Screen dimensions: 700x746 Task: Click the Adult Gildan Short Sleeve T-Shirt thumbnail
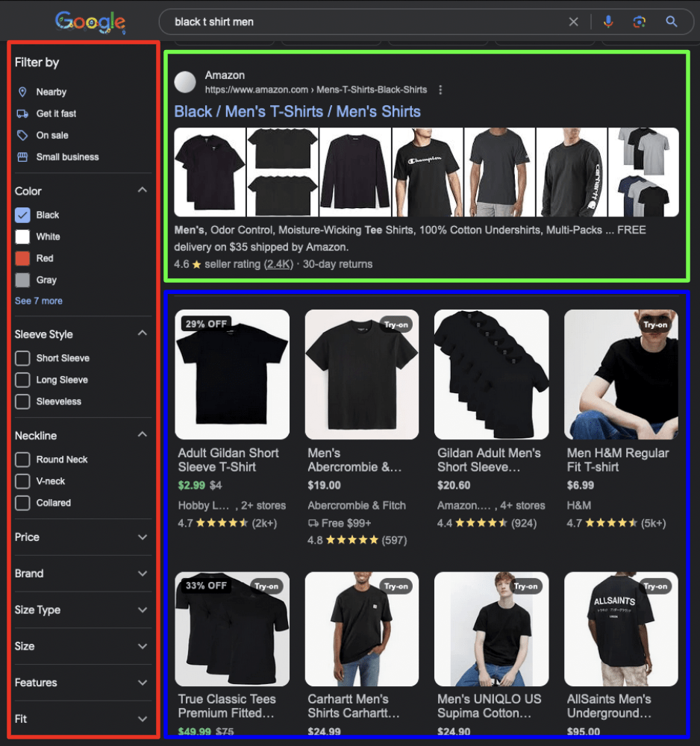click(x=232, y=374)
